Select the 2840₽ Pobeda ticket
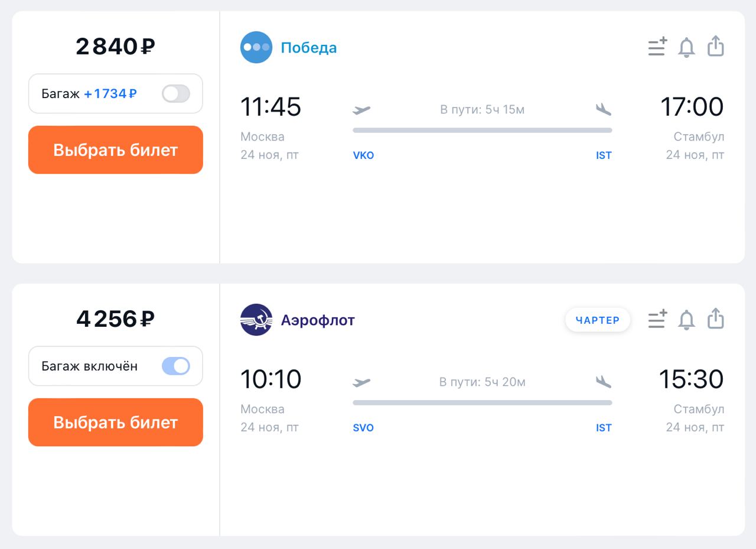 [116, 150]
